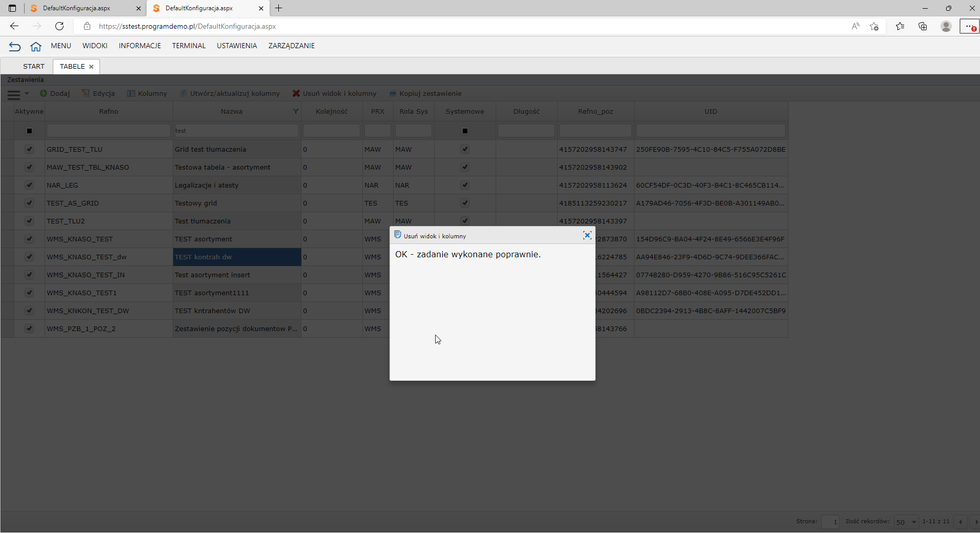Open browser profile avatar
This screenshot has width=980, height=533.
(x=946, y=26)
